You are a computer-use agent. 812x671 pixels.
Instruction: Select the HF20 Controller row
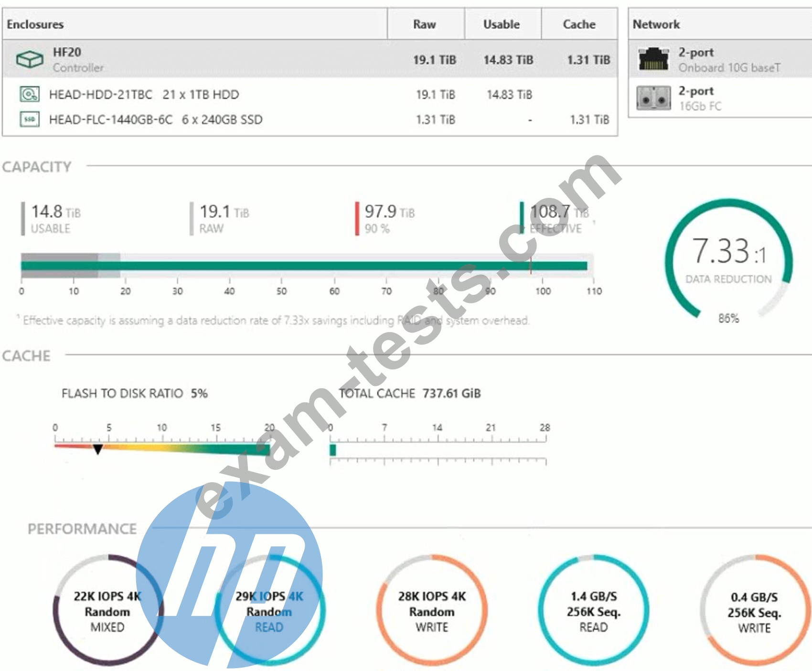coord(310,59)
